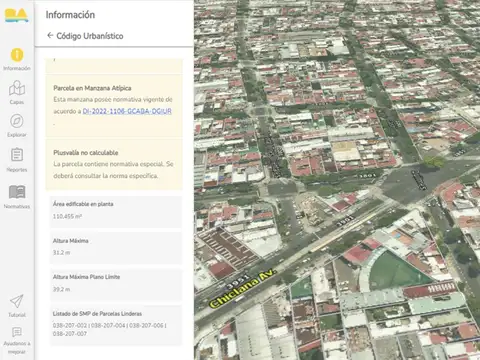Click the Altura Máxima label
480x360 pixels.
[71, 241]
